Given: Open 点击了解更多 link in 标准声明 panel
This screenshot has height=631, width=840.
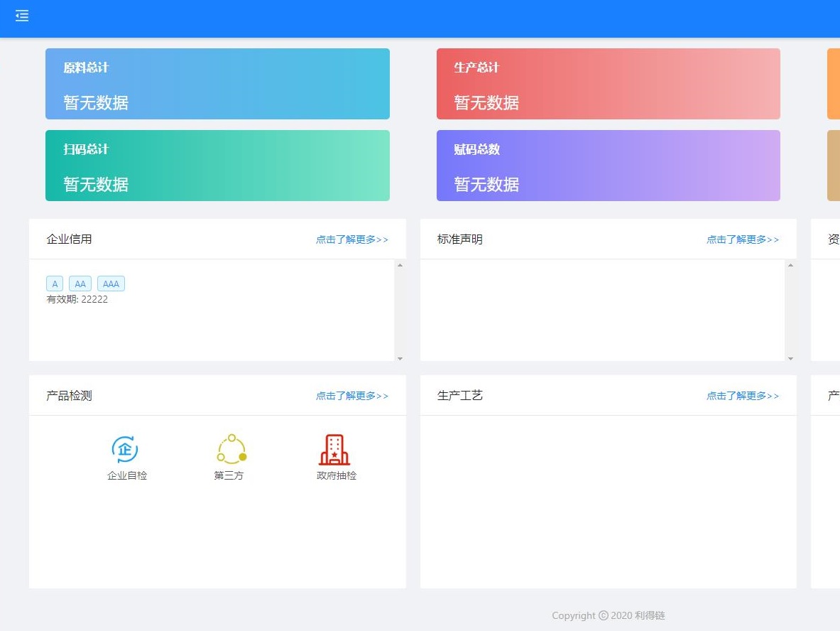Looking at the screenshot, I should tap(742, 239).
